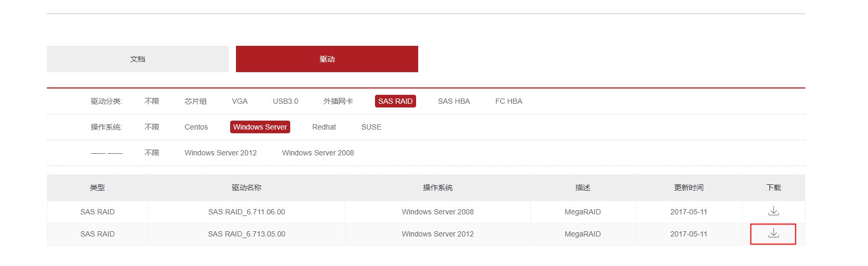
Task: Click the 下载 column header
Action: [774, 188]
